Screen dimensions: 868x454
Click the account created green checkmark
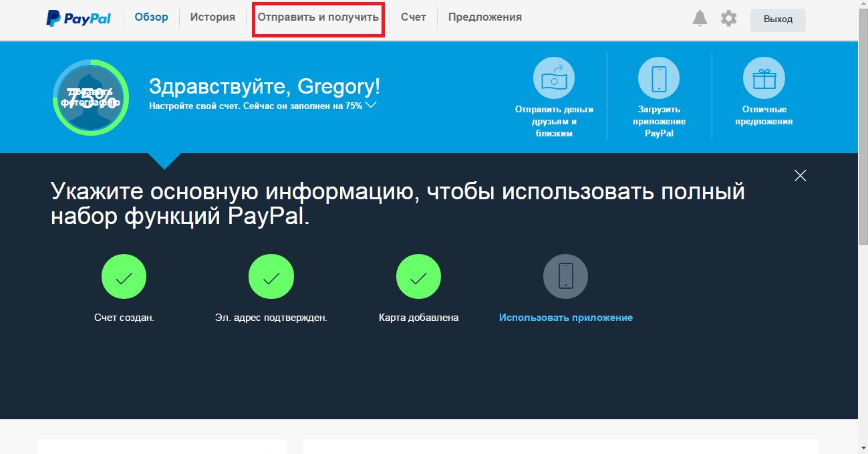click(x=124, y=276)
